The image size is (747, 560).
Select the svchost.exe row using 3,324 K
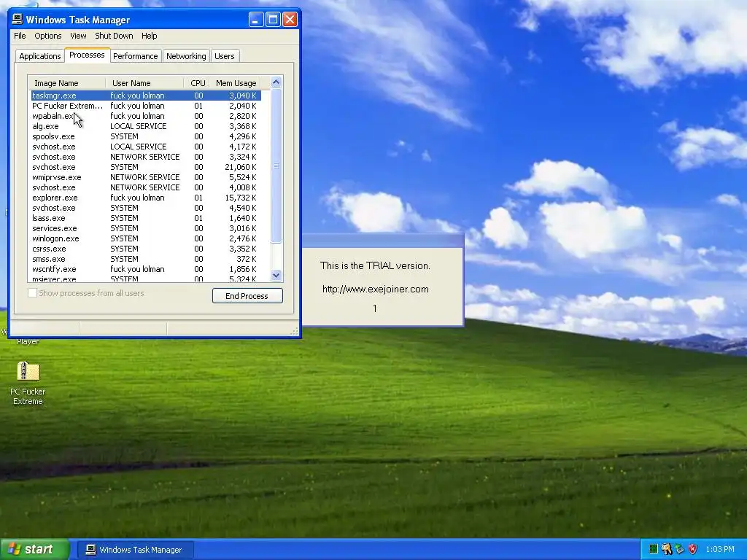[x=146, y=157]
